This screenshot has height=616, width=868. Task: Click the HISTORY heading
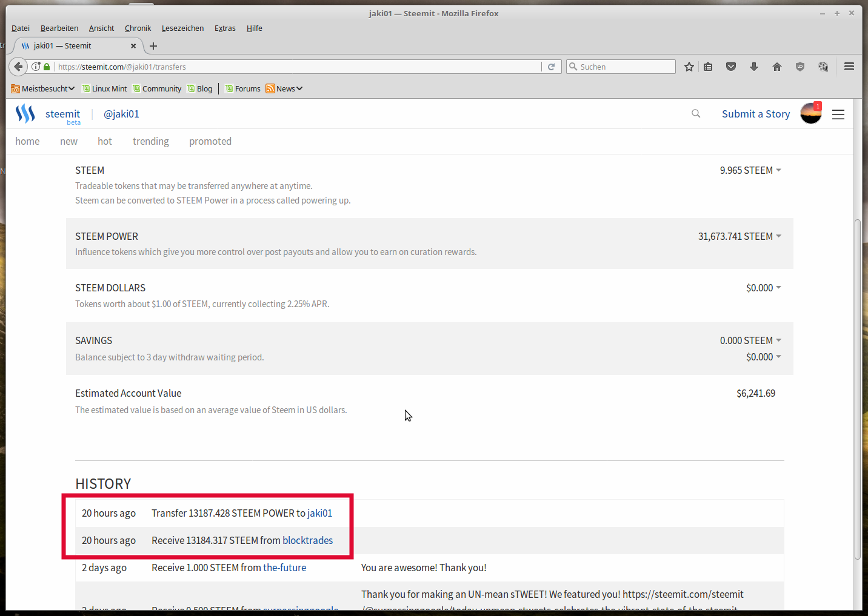coord(103,484)
